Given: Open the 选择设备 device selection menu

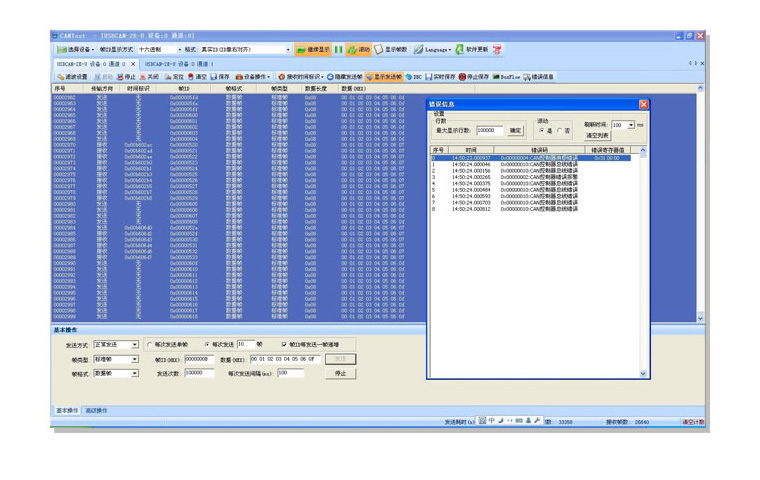Looking at the screenshot, I should point(75,49).
